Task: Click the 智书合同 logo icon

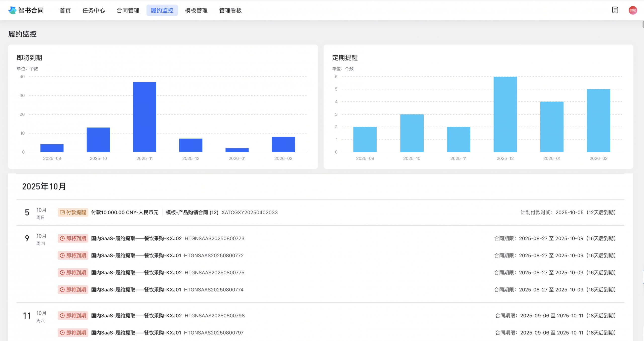Action: click(12, 10)
